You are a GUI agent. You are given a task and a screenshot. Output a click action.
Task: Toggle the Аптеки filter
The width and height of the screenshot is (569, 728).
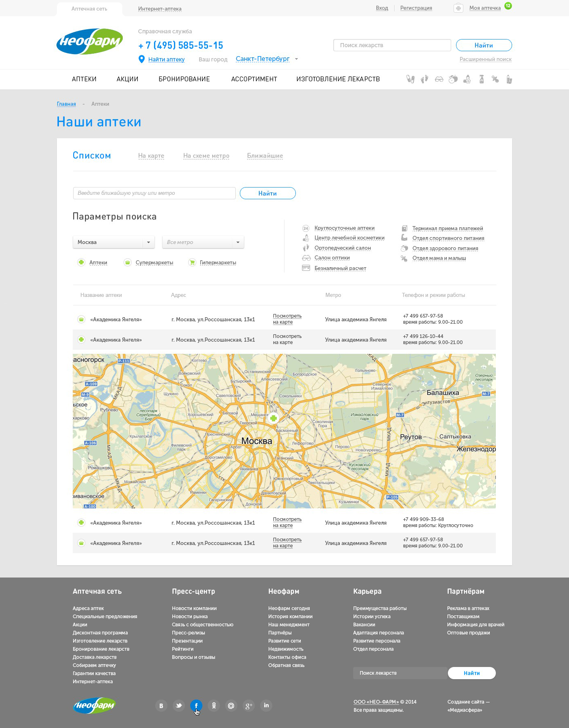[x=98, y=263]
